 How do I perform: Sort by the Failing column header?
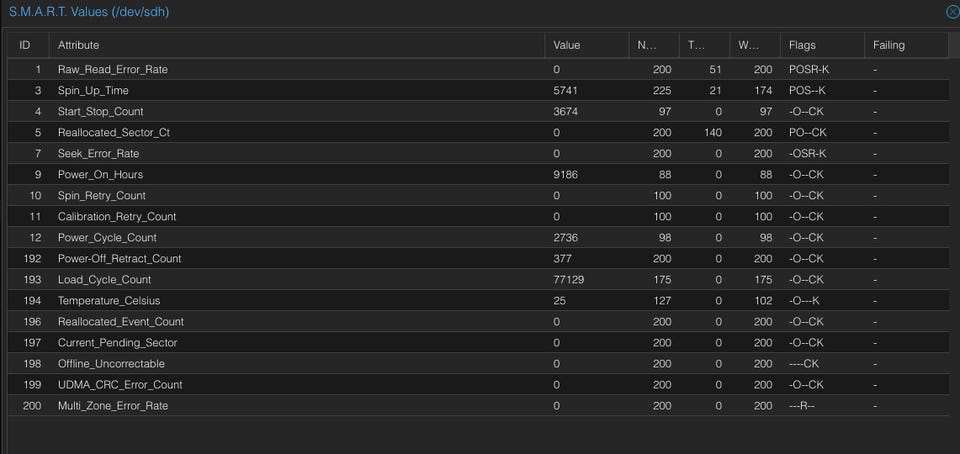(906, 45)
